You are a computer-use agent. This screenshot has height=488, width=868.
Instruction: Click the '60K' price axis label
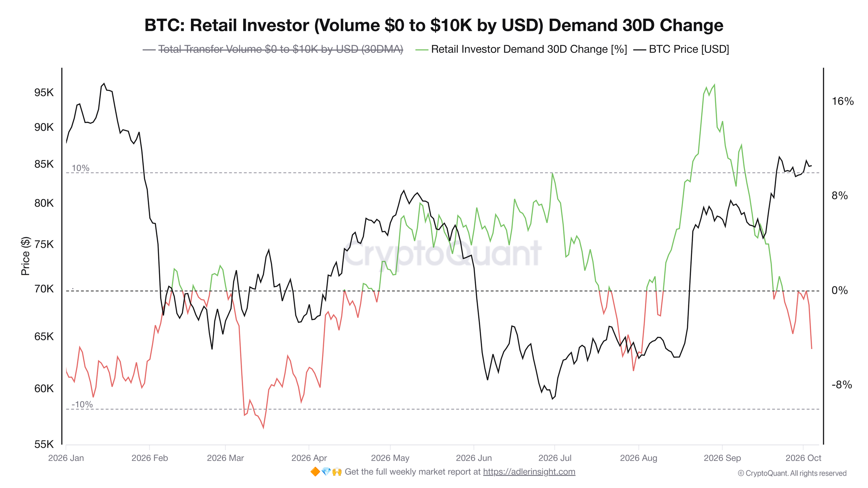(44, 388)
